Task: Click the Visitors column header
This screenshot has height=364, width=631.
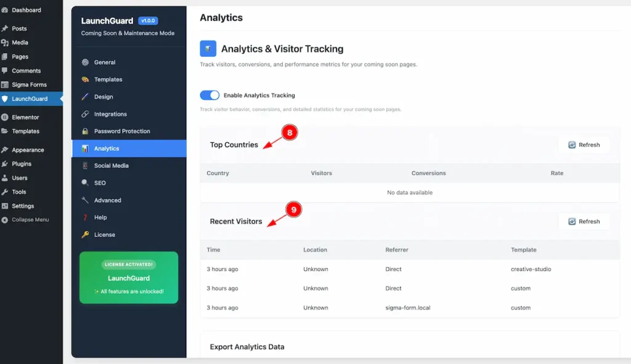Action: pos(321,173)
